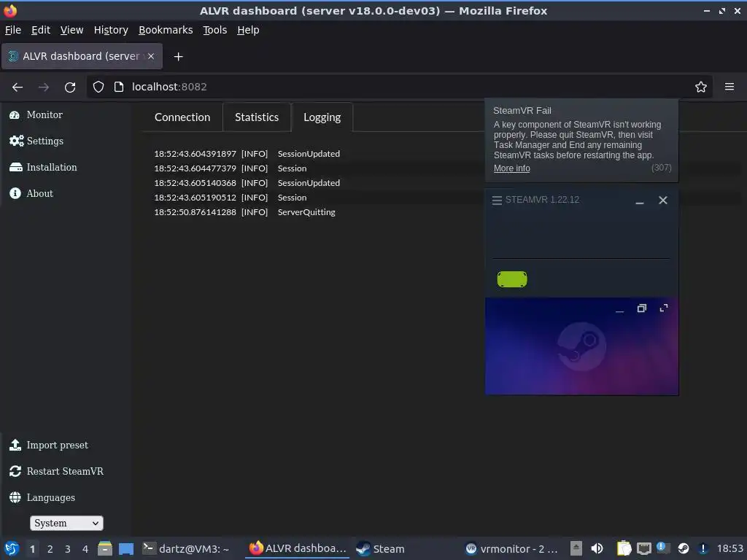Click the removable media eject tray icon

pos(576,548)
